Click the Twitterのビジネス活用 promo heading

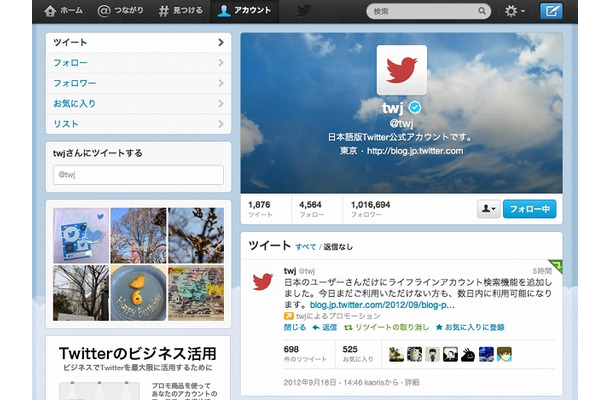tap(138, 354)
